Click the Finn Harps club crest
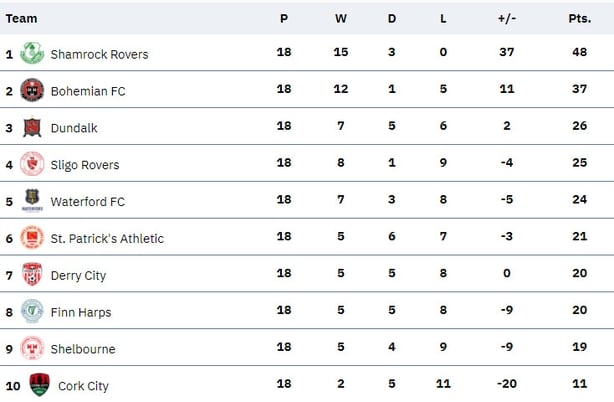Image resolution: width=614 pixels, height=402 pixels. pos(32,312)
